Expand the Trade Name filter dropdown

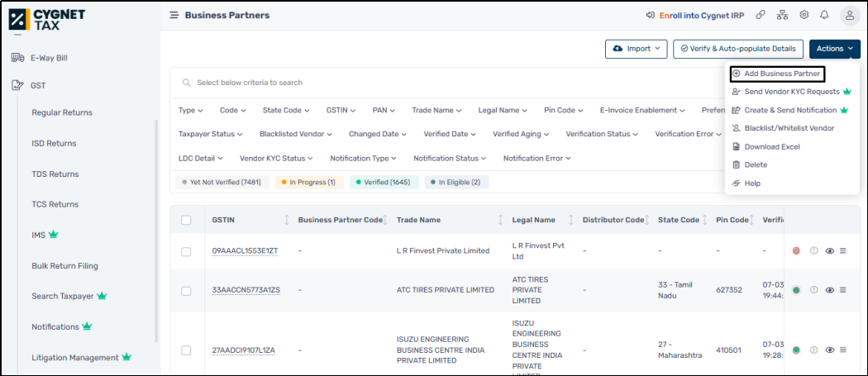436,110
